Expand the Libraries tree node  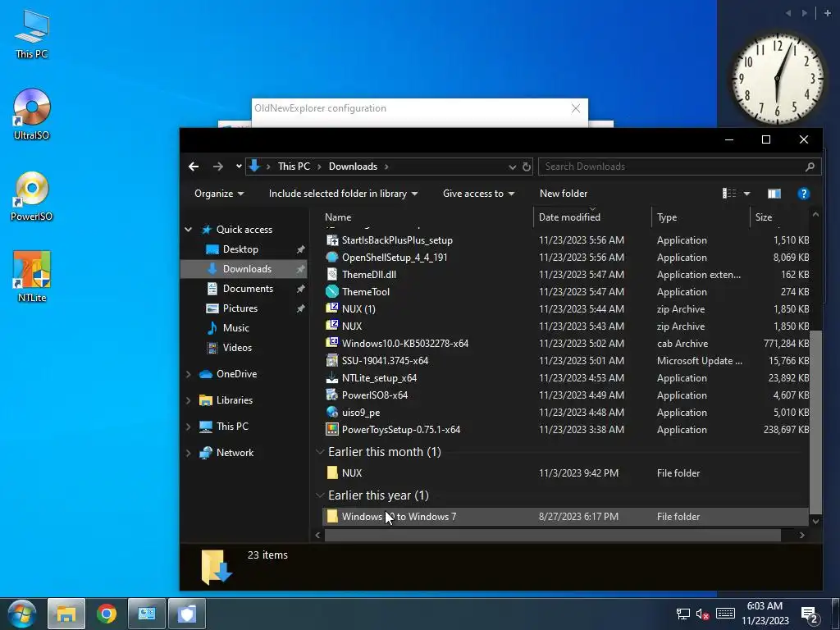[188, 400]
